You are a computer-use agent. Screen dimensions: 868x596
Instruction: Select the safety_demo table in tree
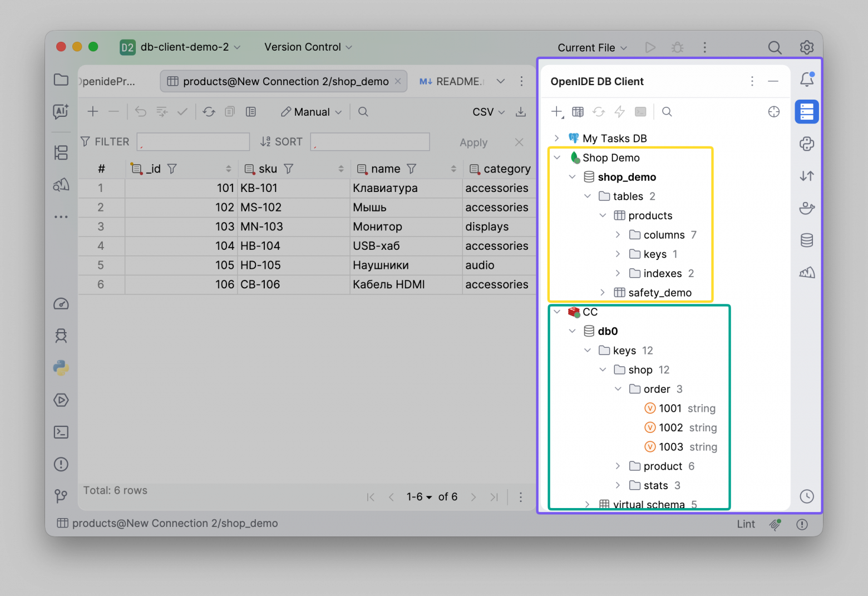(x=660, y=293)
